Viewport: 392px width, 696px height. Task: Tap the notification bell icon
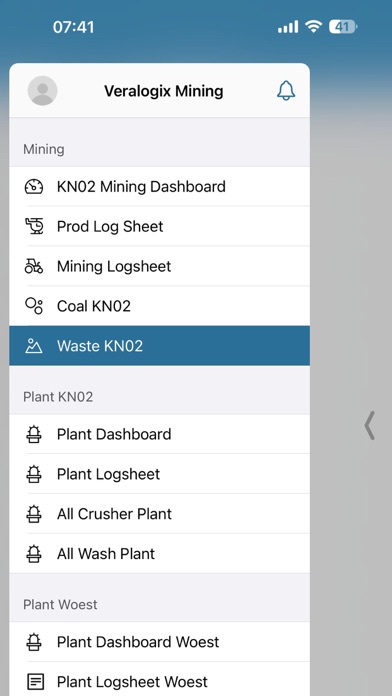(x=286, y=91)
